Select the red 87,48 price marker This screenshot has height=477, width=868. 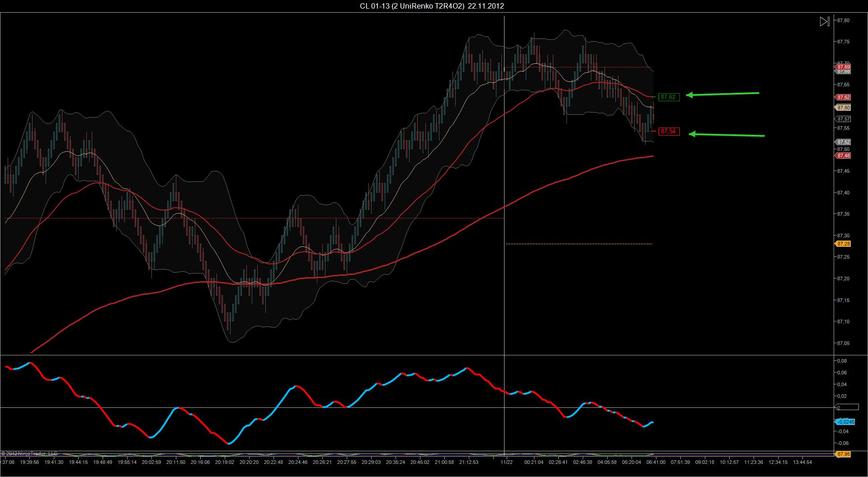[x=843, y=156]
